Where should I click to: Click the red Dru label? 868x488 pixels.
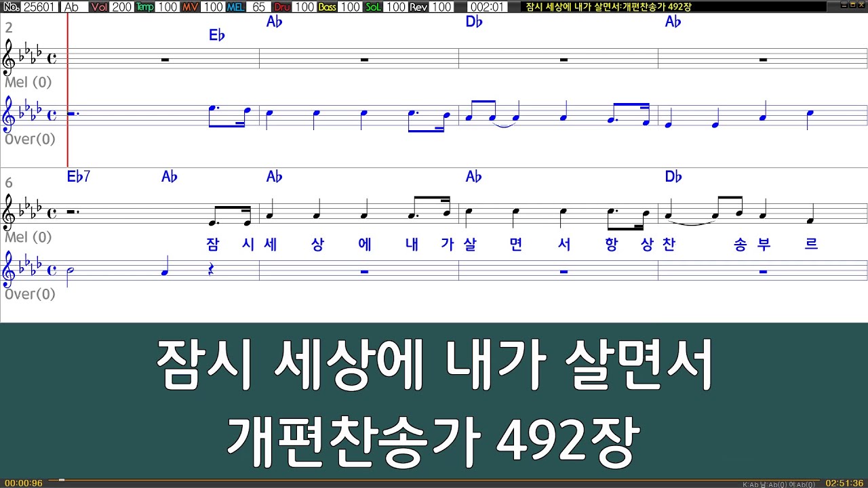[x=283, y=7]
